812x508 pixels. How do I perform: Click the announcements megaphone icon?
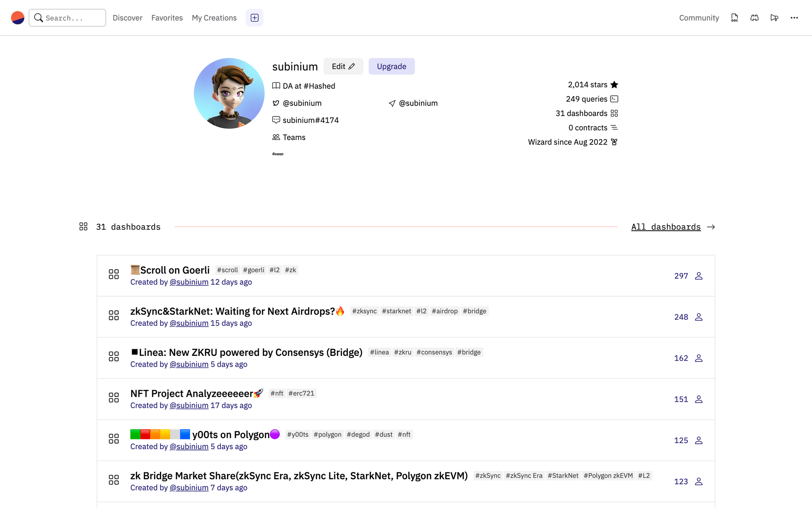(x=774, y=18)
